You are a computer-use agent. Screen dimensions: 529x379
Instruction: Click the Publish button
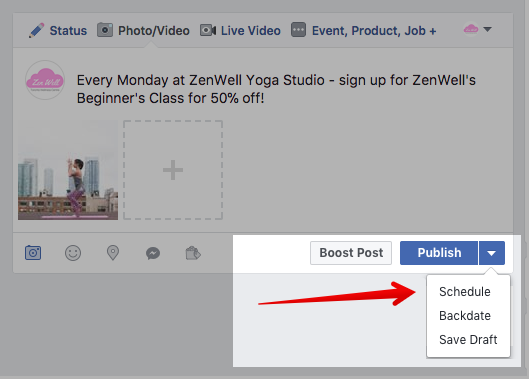point(439,253)
